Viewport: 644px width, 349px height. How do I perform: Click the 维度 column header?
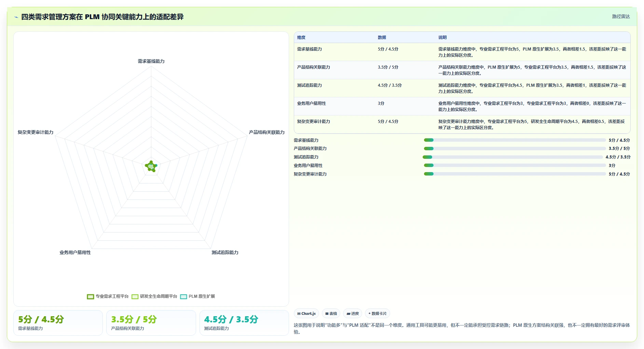301,38
